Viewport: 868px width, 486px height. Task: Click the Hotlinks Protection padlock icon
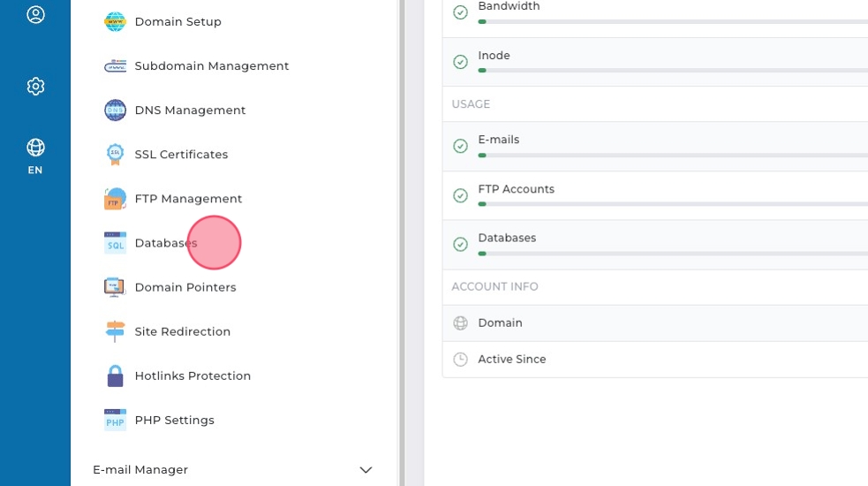[115, 376]
